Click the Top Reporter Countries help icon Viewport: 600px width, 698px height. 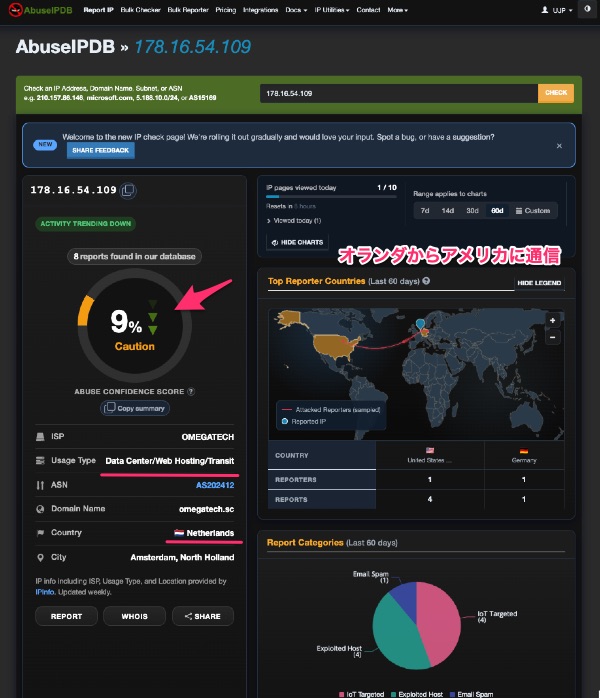point(426,281)
